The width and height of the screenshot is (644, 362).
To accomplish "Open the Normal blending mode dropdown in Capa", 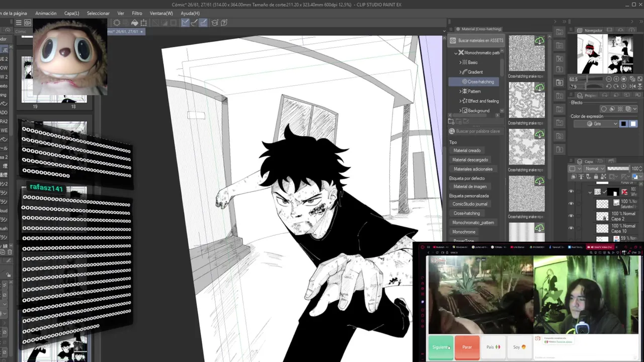I will point(594,168).
